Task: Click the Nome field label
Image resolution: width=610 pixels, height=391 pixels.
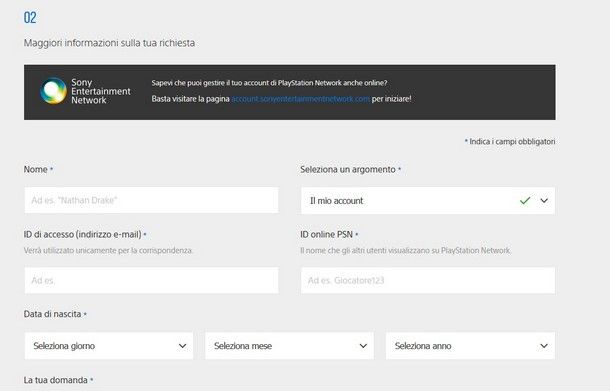Action: click(x=35, y=170)
